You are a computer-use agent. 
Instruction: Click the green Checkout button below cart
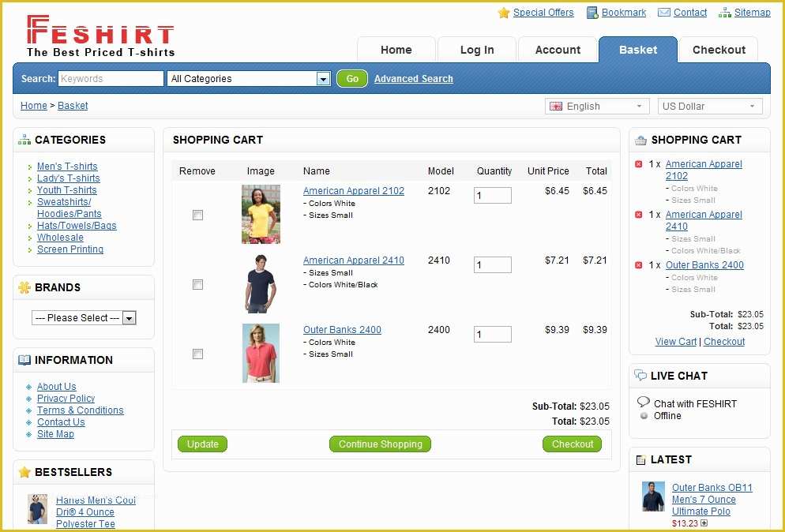[x=573, y=444]
